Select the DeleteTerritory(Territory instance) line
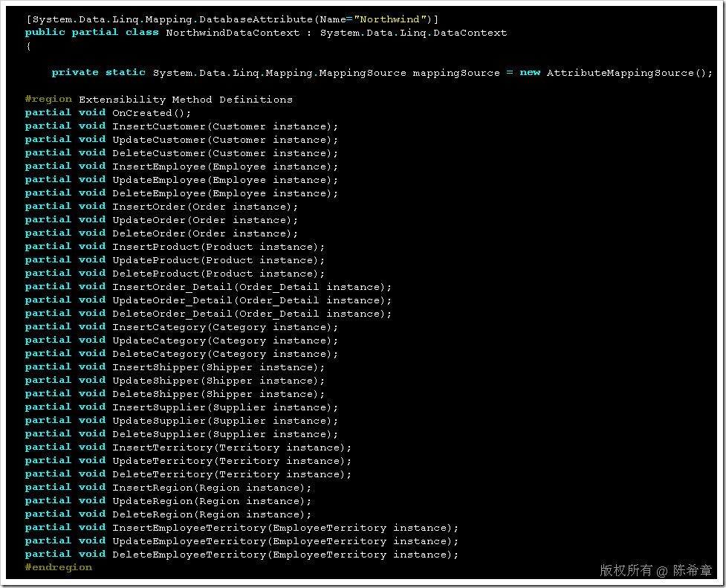 189,474
